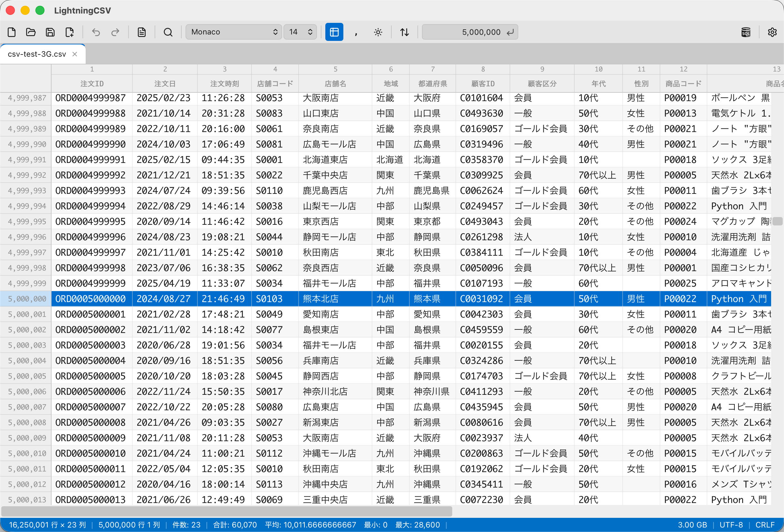This screenshot has height=532, width=784.
Task: Click cell 沖縄中央店
Action: 335,484
